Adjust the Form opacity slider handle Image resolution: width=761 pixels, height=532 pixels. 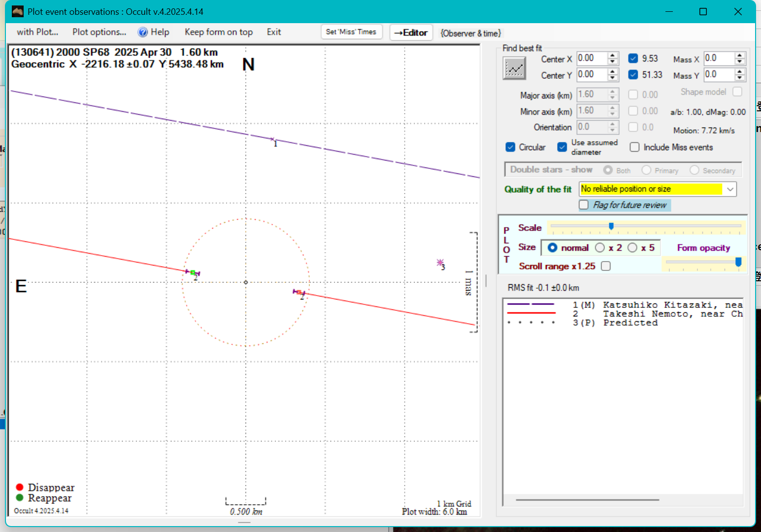tap(738, 262)
